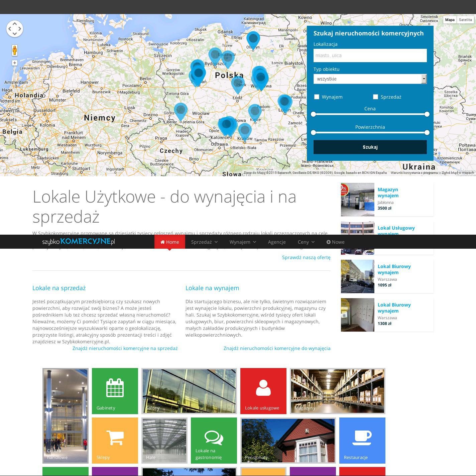Image resolution: width=476 pixels, height=476 pixels.
Task: Click the Magazyn wynajem listing title
Action: tap(388, 193)
